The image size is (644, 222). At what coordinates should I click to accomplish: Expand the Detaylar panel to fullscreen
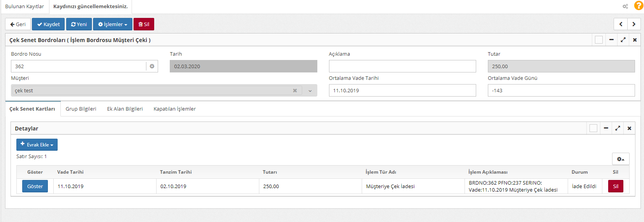(618, 128)
